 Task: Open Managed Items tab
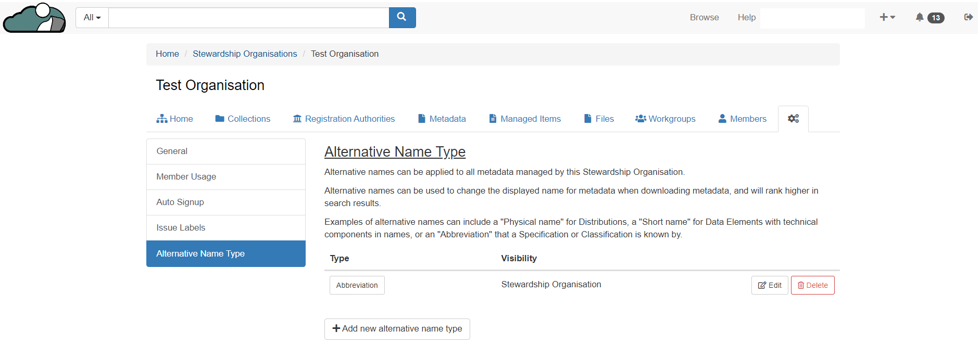coord(525,119)
